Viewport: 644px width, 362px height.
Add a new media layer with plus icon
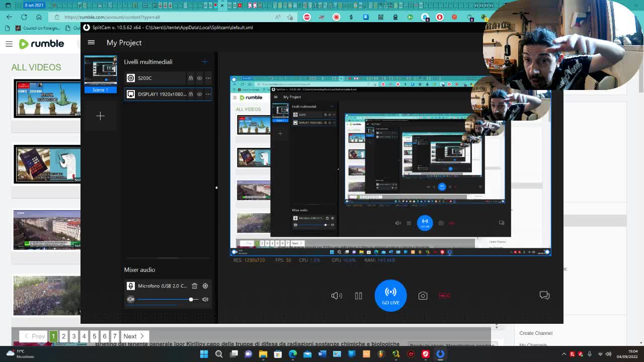(204, 62)
